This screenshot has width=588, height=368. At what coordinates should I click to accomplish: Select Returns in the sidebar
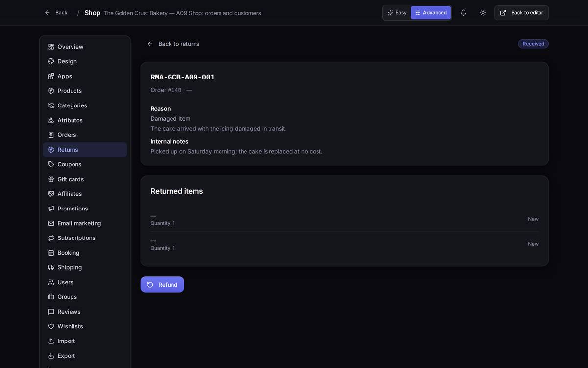[85, 150]
